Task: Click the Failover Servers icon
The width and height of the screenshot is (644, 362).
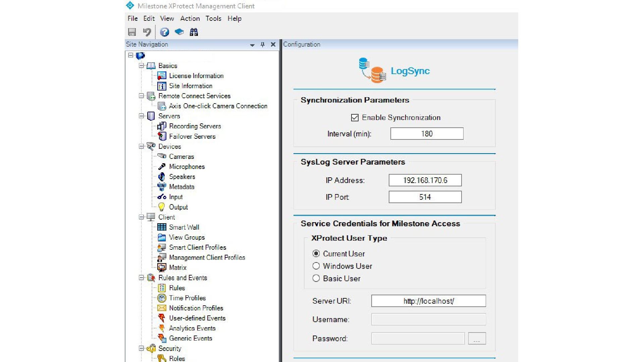Action: pyautogui.click(x=162, y=136)
